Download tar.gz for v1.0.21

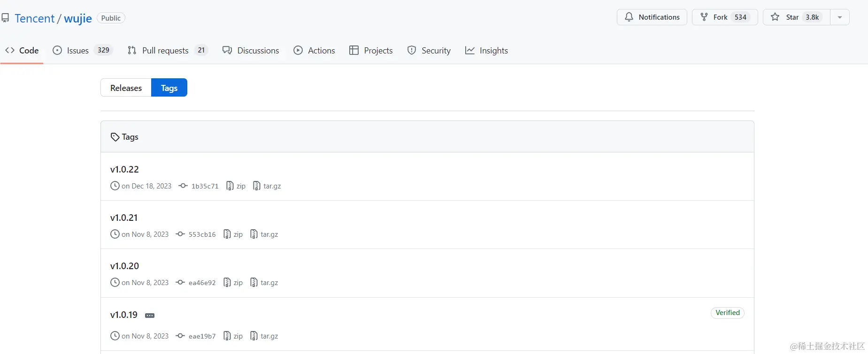[x=264, y=234]
